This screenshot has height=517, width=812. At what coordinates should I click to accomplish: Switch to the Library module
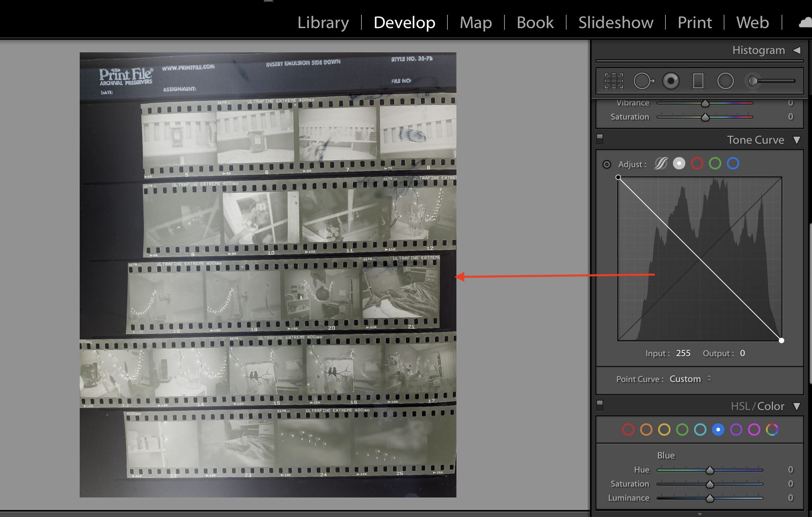coord(323,23)
